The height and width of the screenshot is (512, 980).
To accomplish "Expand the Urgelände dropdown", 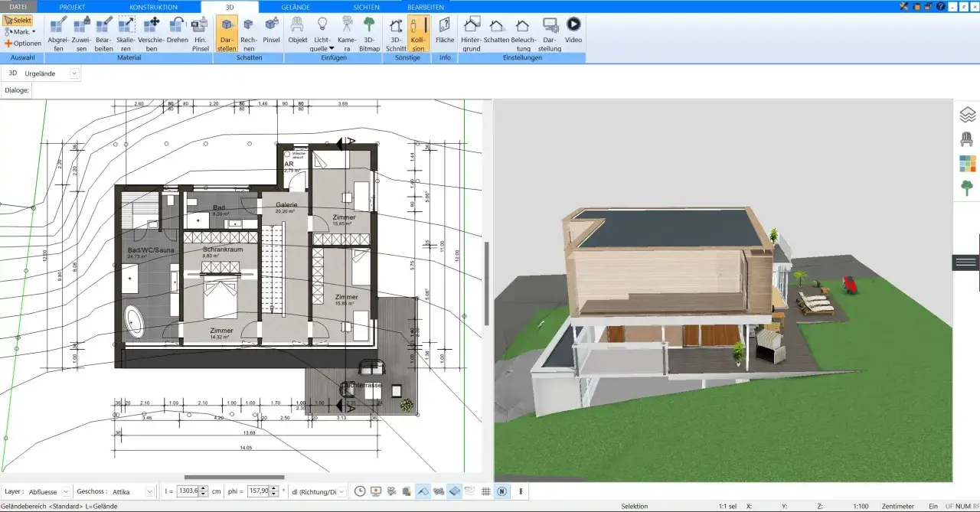I will coord(74,73).
